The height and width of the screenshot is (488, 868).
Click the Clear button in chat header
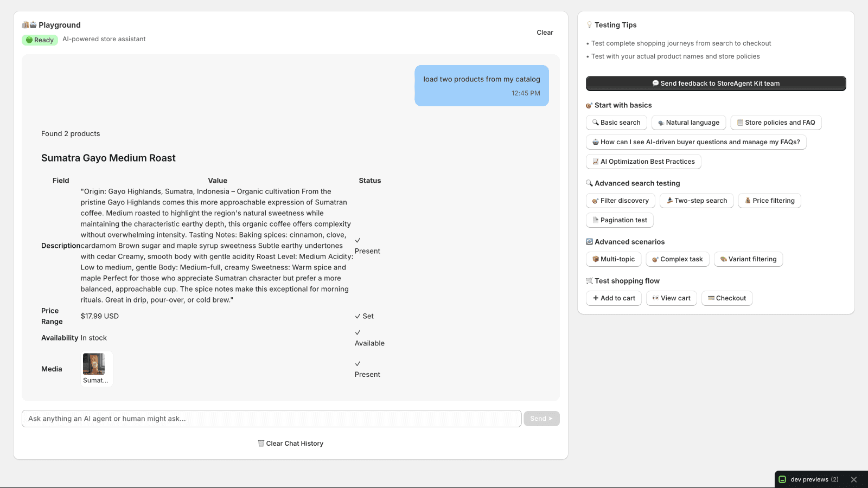545,33
